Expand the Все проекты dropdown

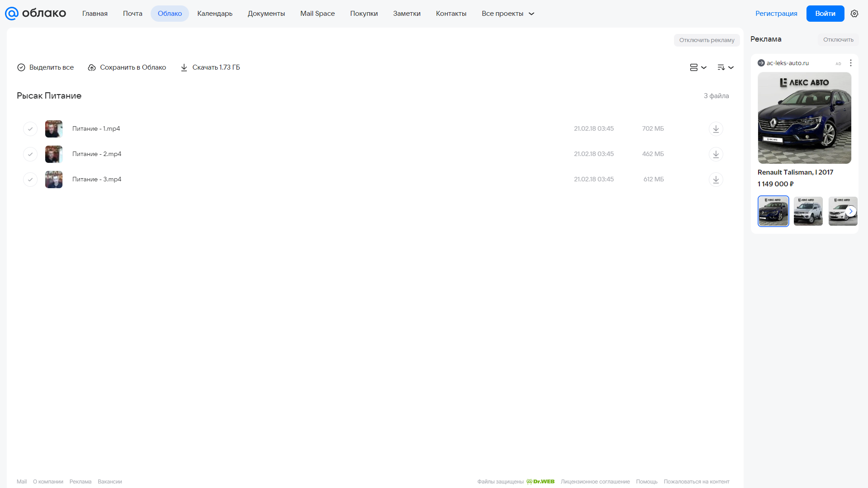pos(508,14)
